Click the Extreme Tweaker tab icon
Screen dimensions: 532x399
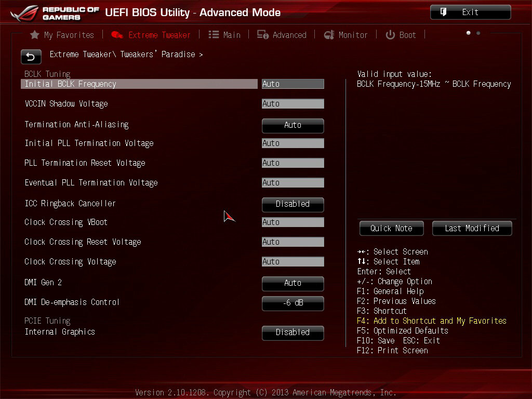(117, 35)
